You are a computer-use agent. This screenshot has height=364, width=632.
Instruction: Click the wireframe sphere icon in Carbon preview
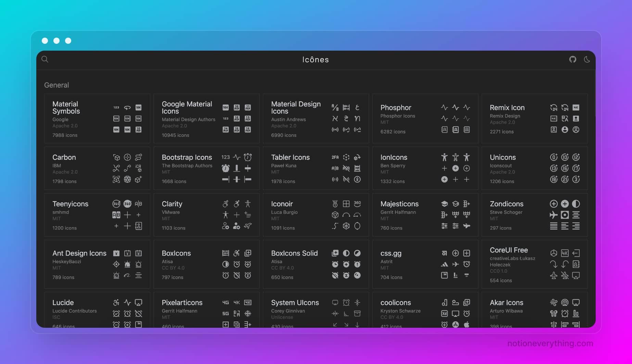(x=127, y=179)
